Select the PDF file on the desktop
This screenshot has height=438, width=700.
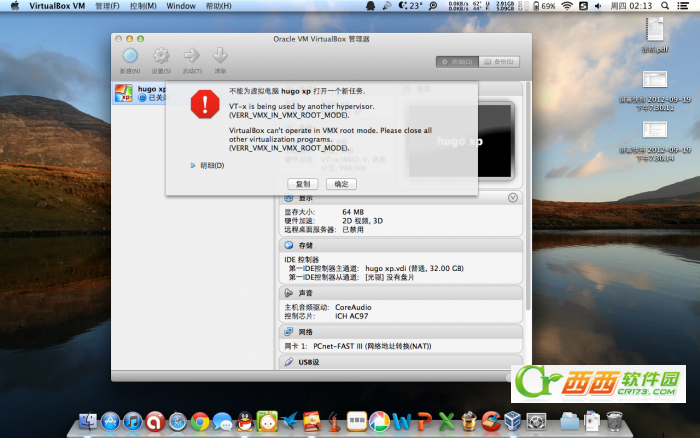pyautogui.click(x=655, y=35)
